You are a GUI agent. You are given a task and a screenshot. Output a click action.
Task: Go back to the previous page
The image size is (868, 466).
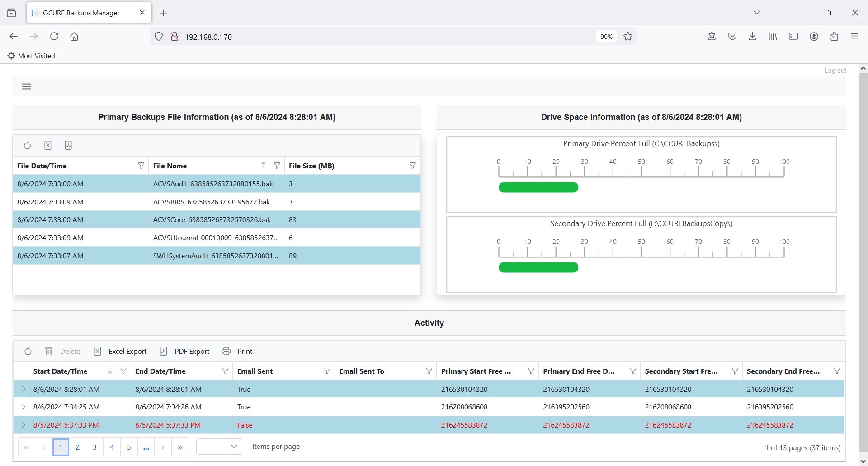point(14,37)
